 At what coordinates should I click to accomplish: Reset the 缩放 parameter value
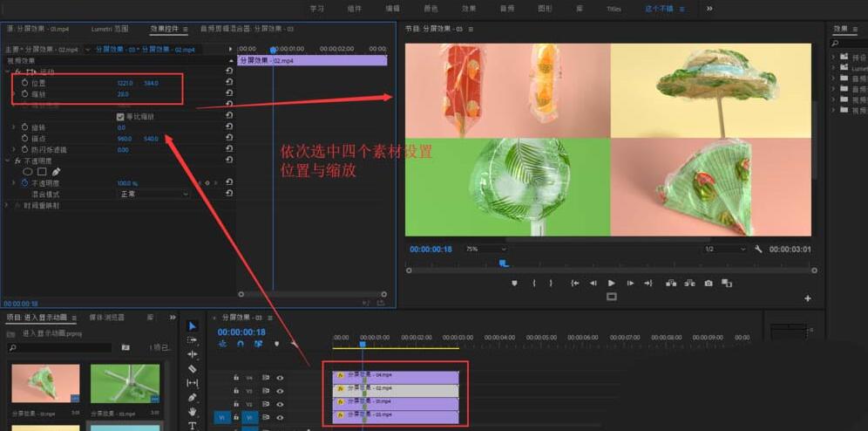click(x=228, y=93)
